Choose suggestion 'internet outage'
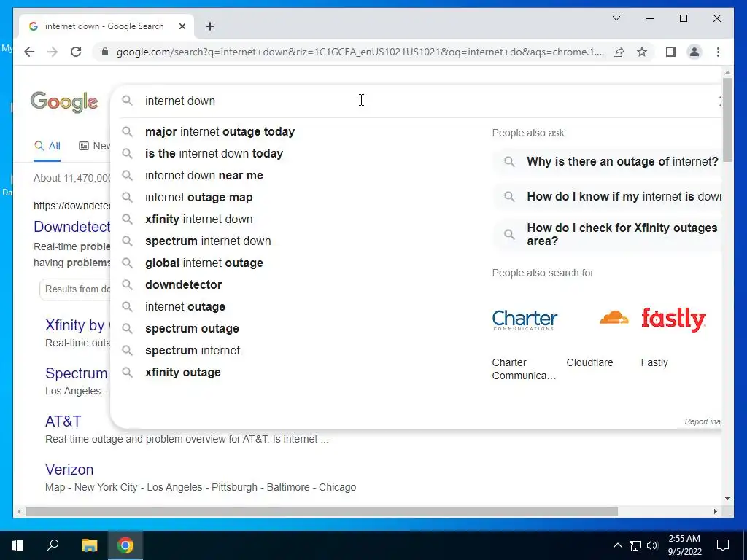Image resolution: width=747 pixels, height=560 pixels. (x=185, y=307)
